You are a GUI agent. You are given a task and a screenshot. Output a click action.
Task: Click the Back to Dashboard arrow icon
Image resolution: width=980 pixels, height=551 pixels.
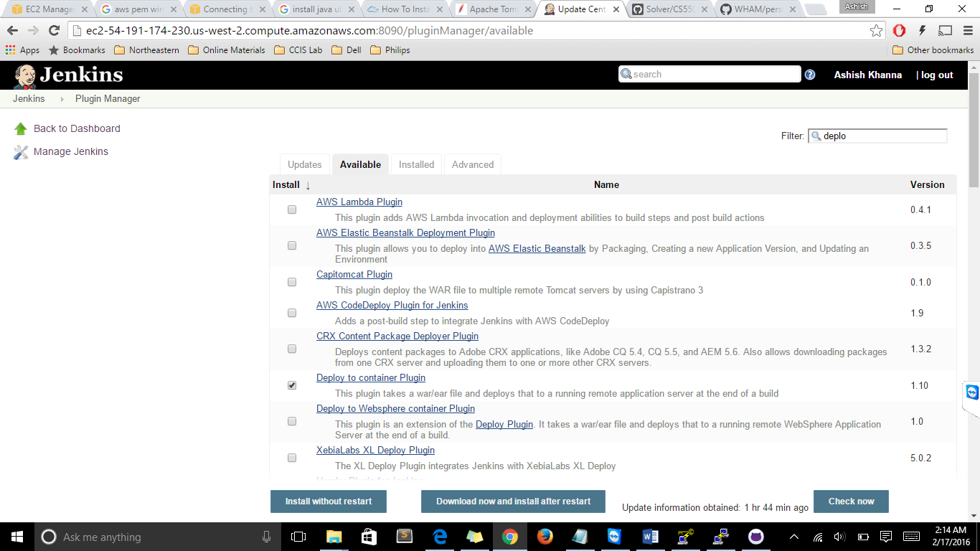pos(21,128)
